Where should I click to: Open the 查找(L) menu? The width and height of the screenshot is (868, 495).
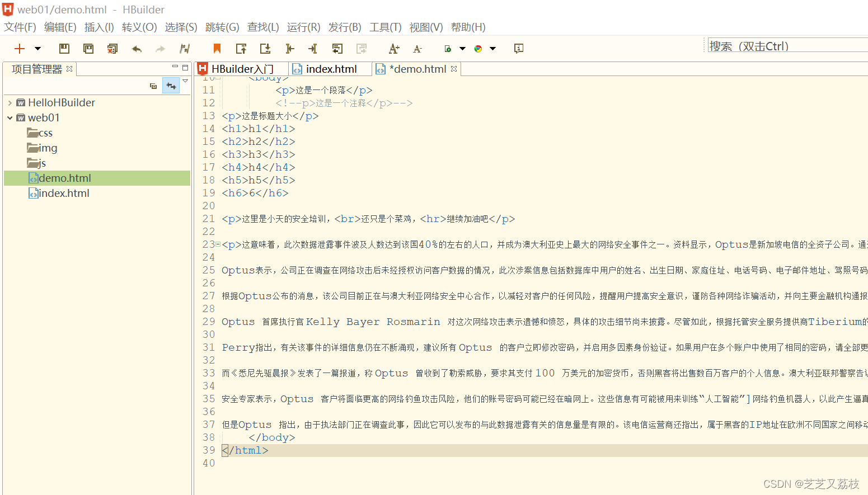click(x=263, y=27)
